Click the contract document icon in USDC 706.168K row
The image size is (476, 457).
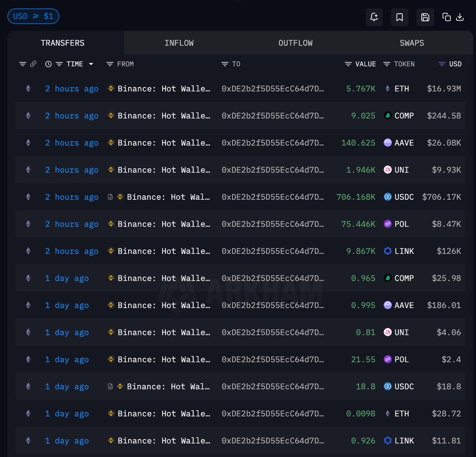(110, 197)
